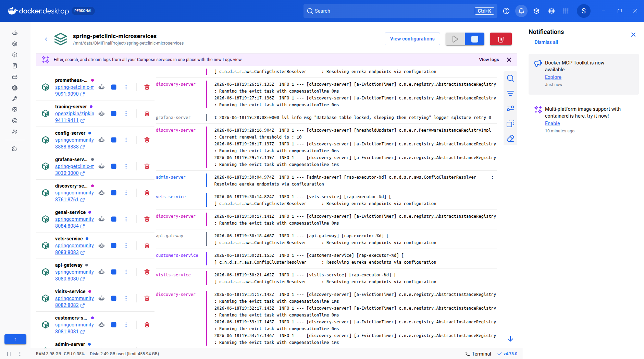Jump to bottom of logs arrow
Image resolution: width=644 pixels, height=359 pixels.
click(x=510, y=339)
